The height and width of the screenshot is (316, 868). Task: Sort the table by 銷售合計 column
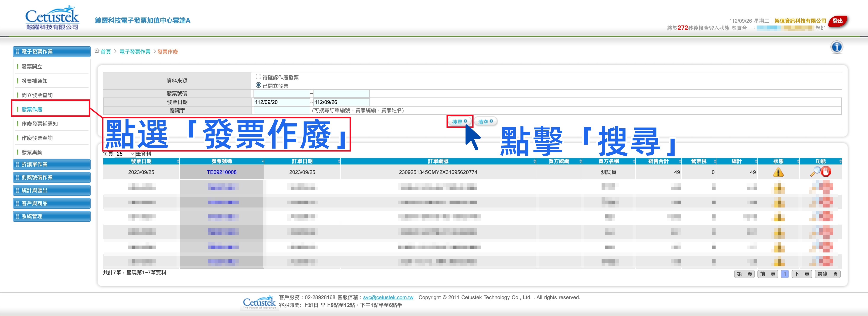coord(658,161)
